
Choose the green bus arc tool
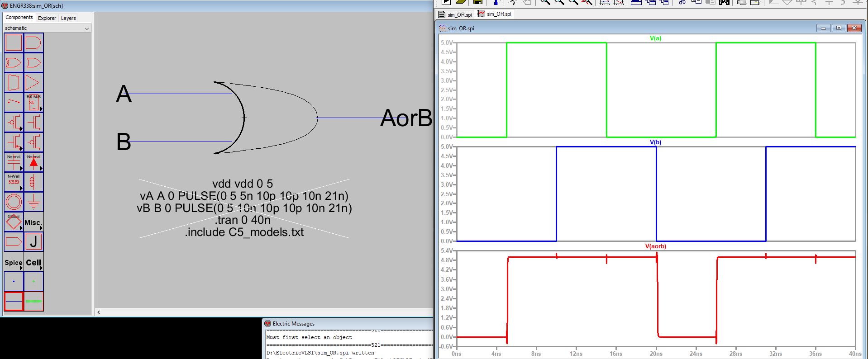33,301
